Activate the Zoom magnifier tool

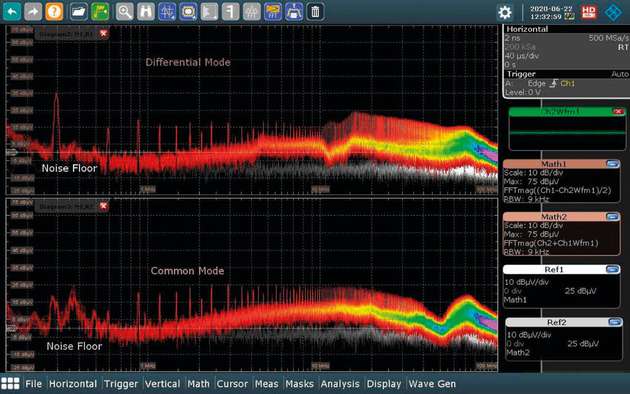(125, 12)
